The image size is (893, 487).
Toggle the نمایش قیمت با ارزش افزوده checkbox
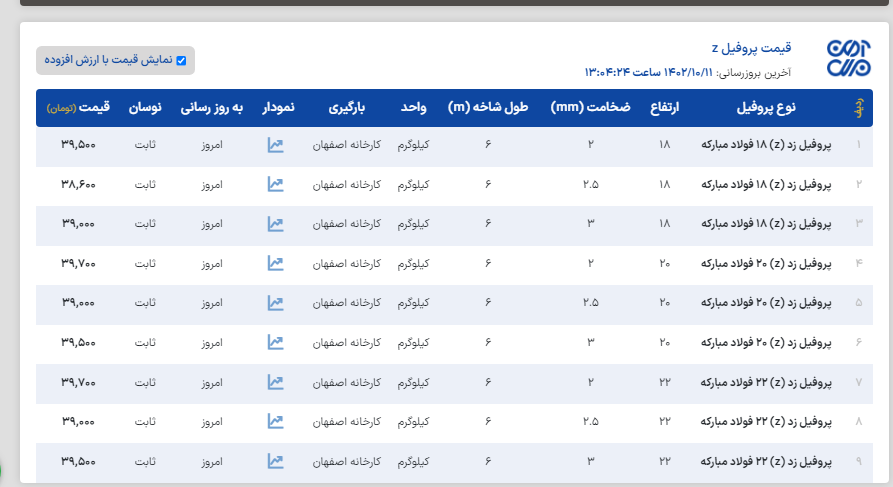click(181, 60)
